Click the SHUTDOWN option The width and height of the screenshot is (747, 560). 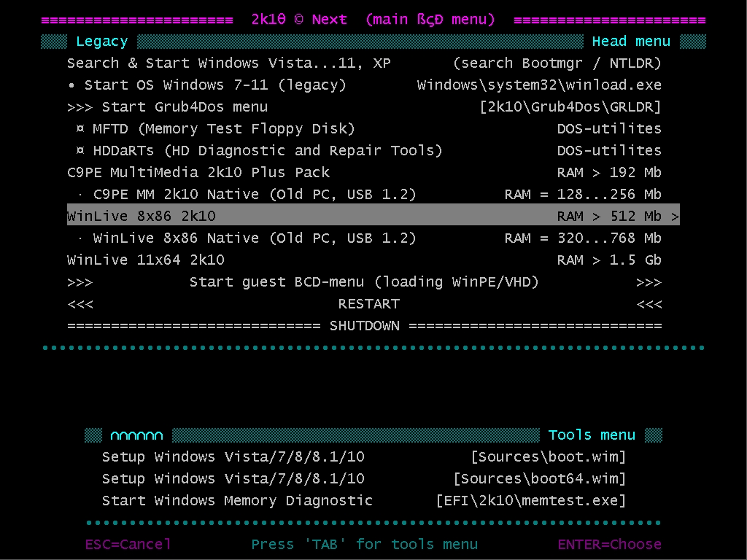click(364, 326)
